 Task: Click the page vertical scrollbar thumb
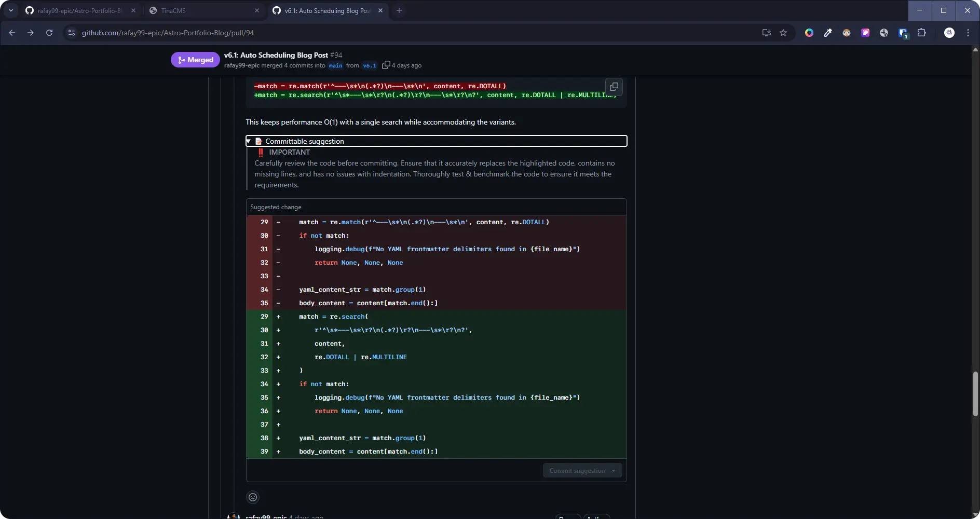click(975, 393)
